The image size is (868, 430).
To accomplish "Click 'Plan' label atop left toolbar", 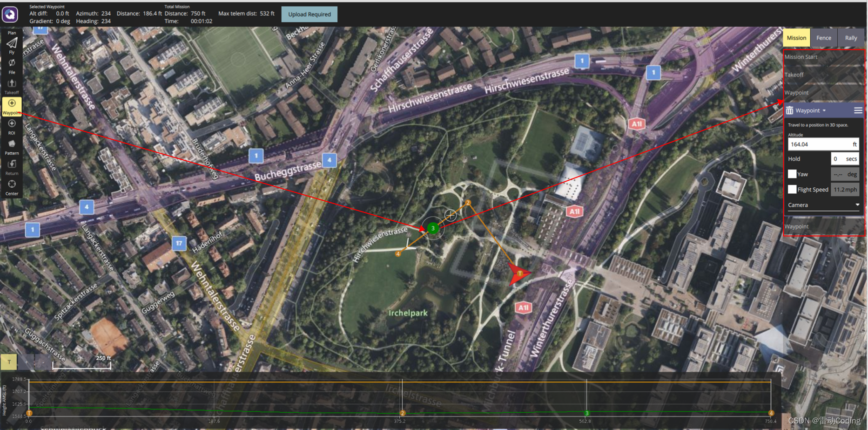I will pyautogui.click(x=12, y=33).
